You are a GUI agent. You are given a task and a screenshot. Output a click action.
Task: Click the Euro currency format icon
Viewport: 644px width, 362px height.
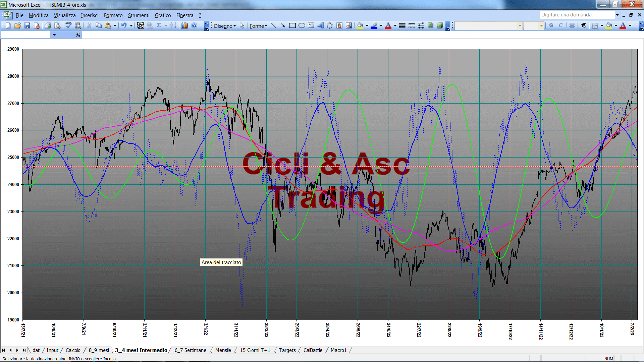tap(584, 25)
